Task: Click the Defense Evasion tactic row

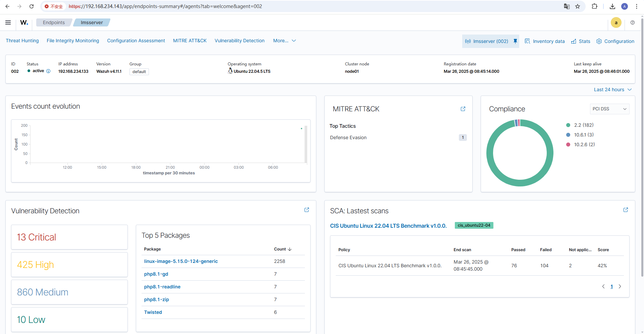Action: click(398, 137)
